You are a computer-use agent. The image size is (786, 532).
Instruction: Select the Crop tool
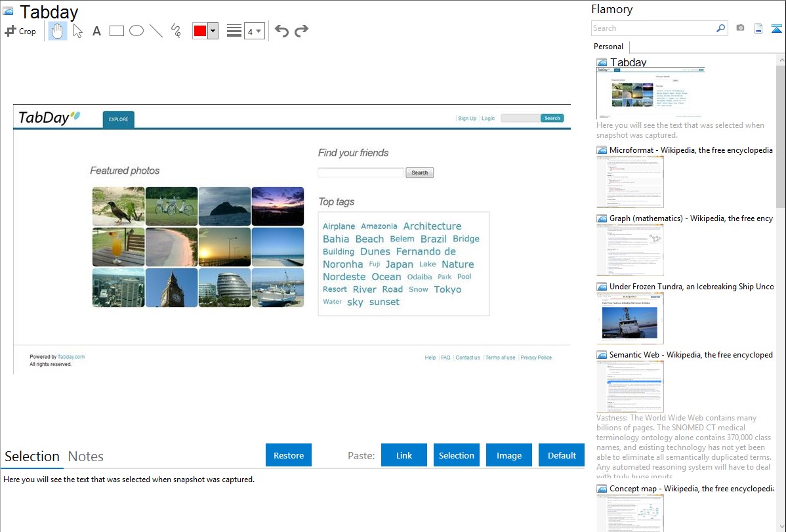20,31
